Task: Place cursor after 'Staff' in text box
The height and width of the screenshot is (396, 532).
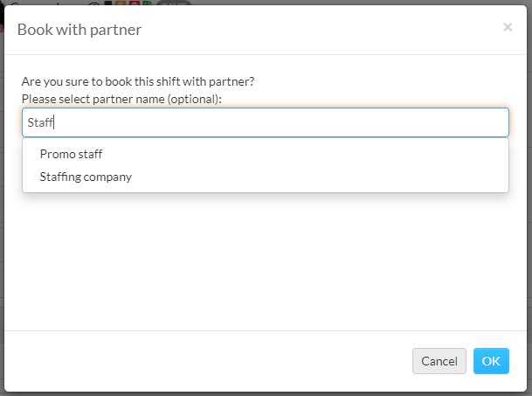Action: 54,122
